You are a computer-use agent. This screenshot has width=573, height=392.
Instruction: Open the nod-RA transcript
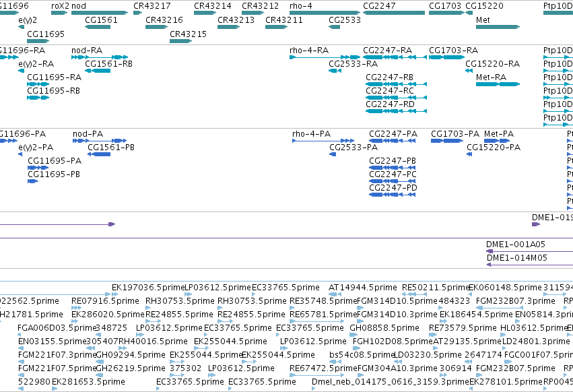[x=100, y=57]
